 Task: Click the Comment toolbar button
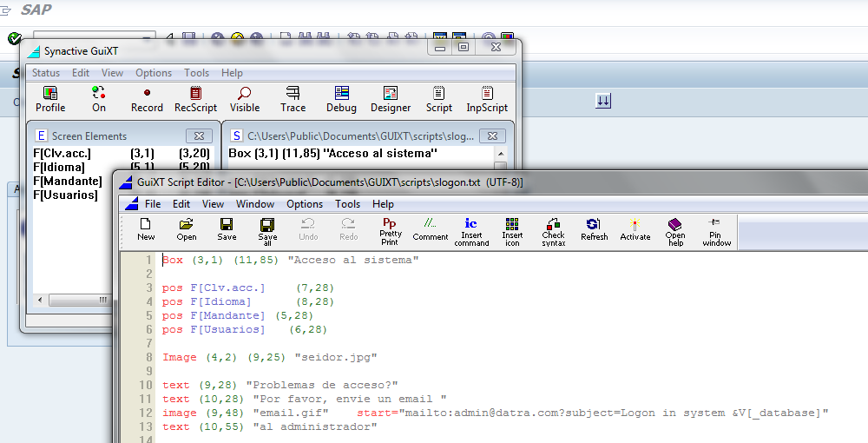click(431, 229)
